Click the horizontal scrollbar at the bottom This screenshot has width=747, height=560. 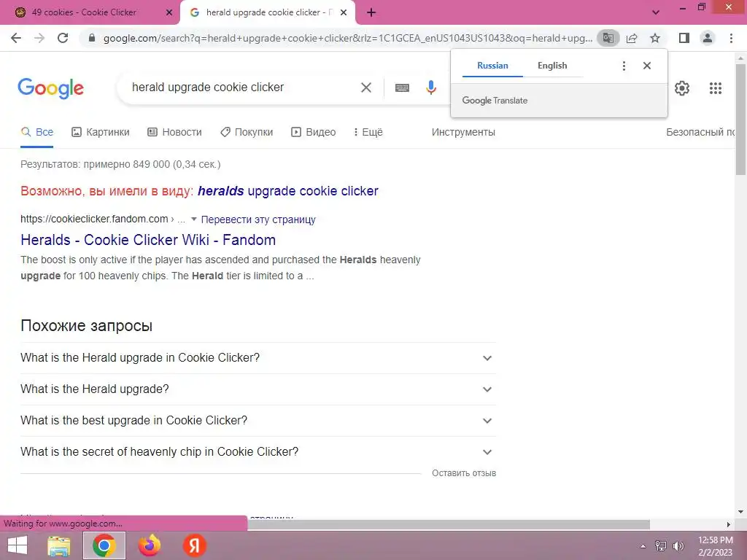pos(449,524)
